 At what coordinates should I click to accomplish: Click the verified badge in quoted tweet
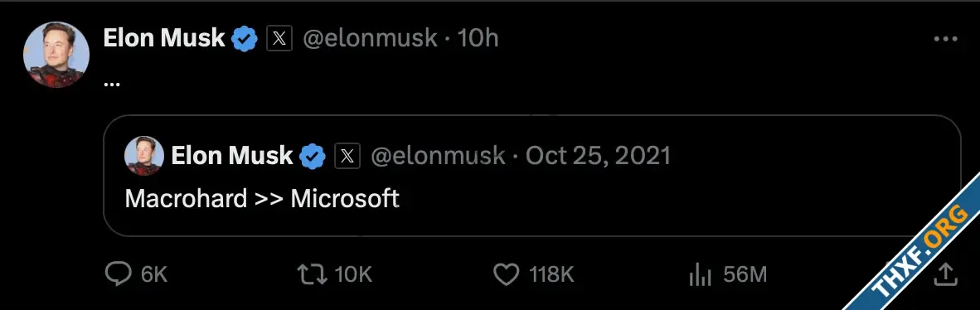pos(313,157)
